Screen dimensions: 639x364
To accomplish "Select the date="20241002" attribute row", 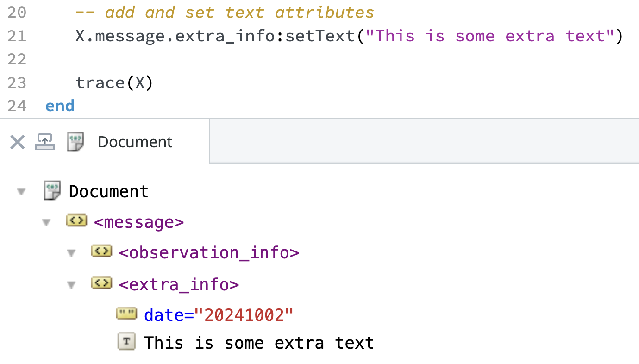I will coord(219,315).
